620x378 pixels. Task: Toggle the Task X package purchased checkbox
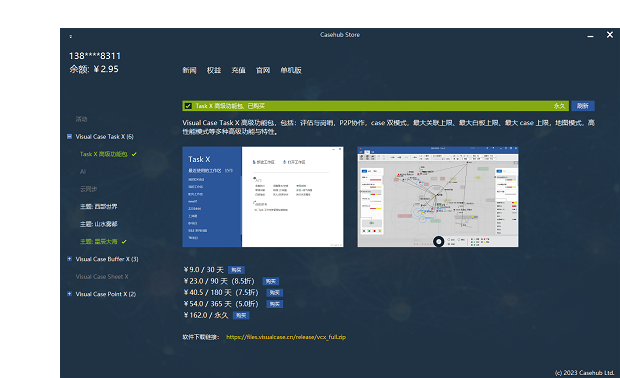(188, 106)
